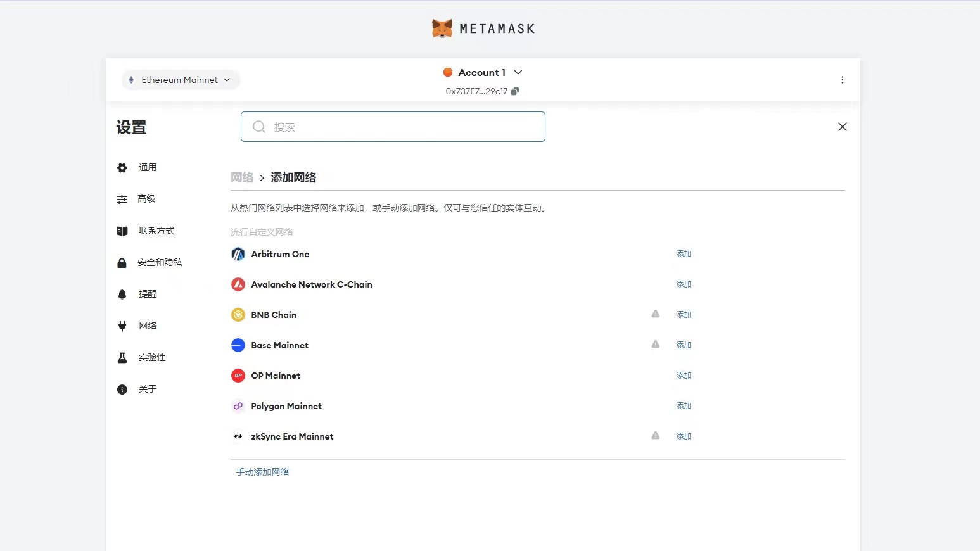Click the 关于 info circle icon
This screenshot has width=980, height=551.
122,389
